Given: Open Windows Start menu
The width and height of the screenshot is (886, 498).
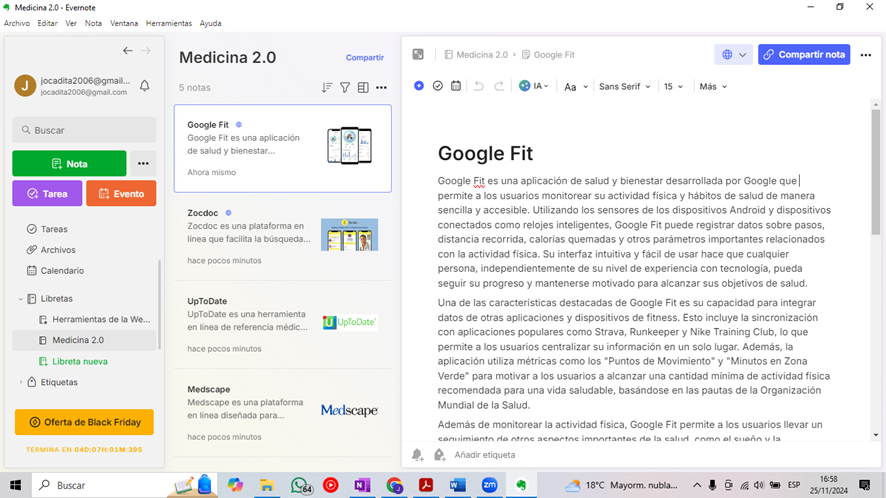Looking at the screenshot, I should [15, 485].
